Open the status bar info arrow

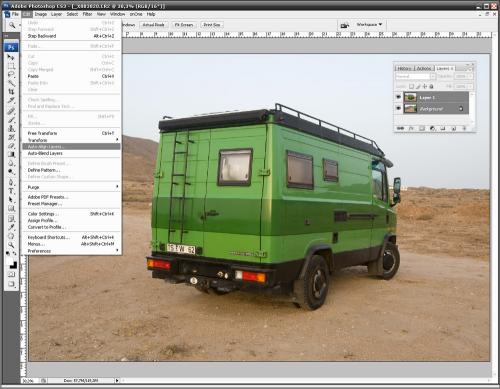click(x=117, y=380)
